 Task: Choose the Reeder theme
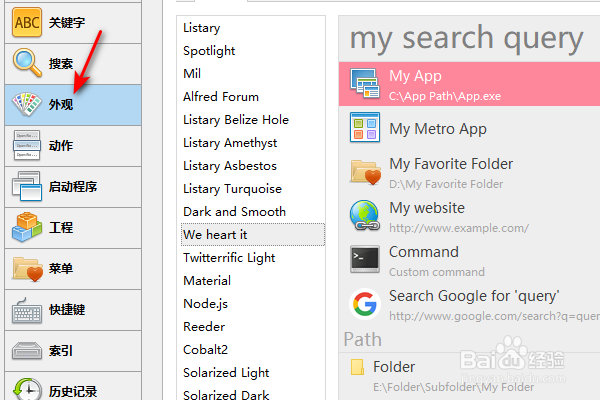(x=253, y=327)
